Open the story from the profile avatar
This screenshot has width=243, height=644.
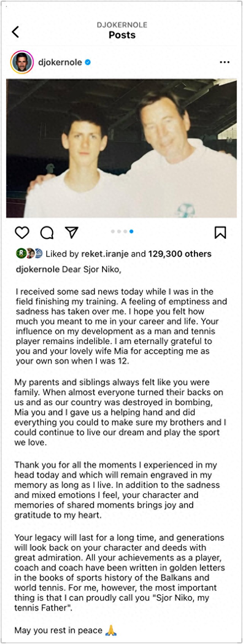coord(22,62)
